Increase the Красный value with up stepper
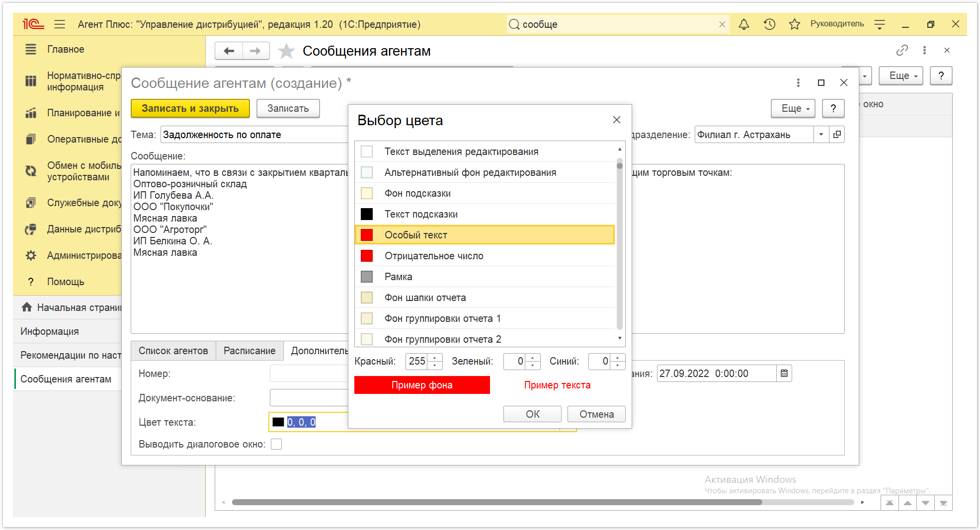980x530 pixels. point(435,358)
